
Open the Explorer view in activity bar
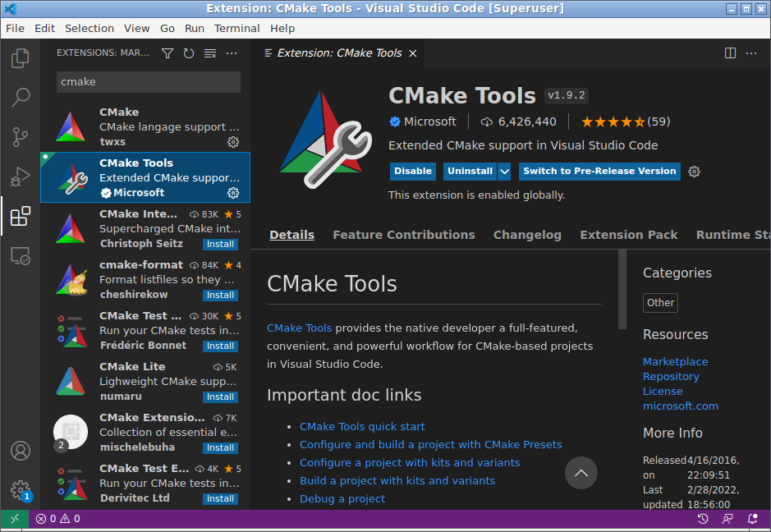pyautogui.click(x=21, y=58)
